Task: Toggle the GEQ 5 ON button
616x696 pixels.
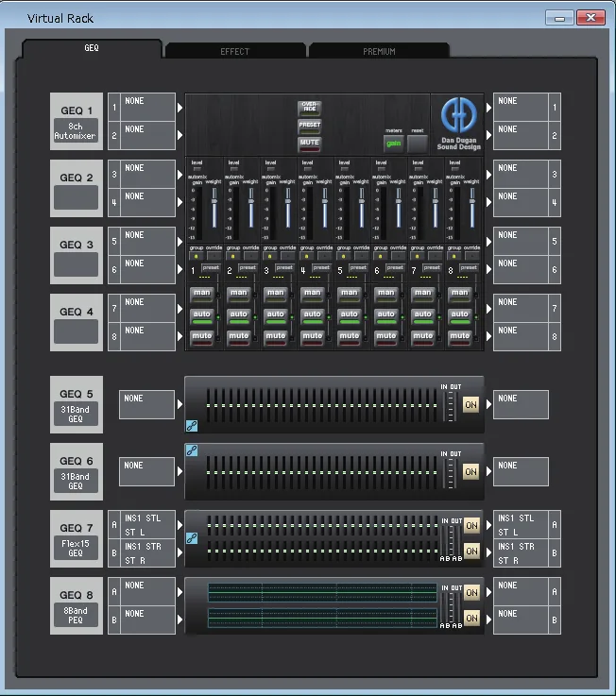Action: (471, 405)
